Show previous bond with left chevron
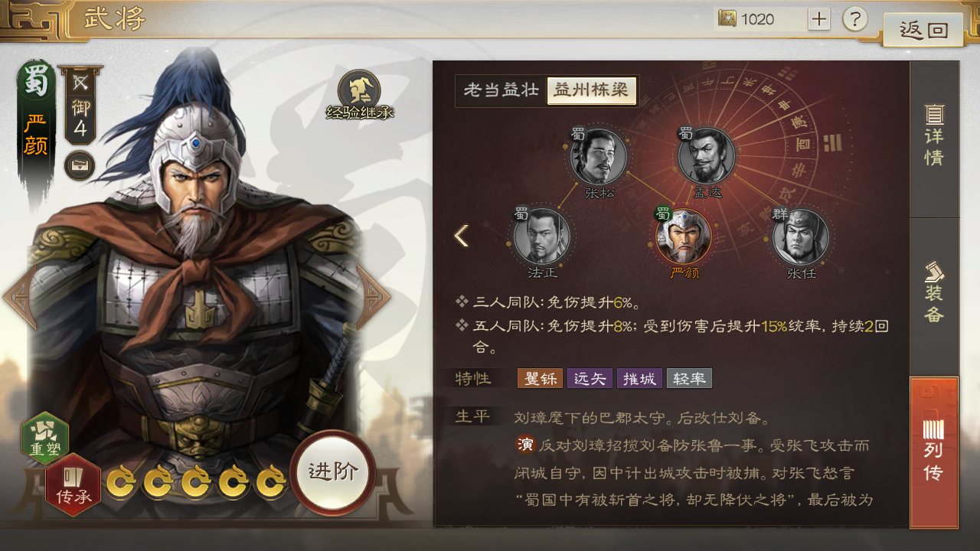 (x=461, y=236)
